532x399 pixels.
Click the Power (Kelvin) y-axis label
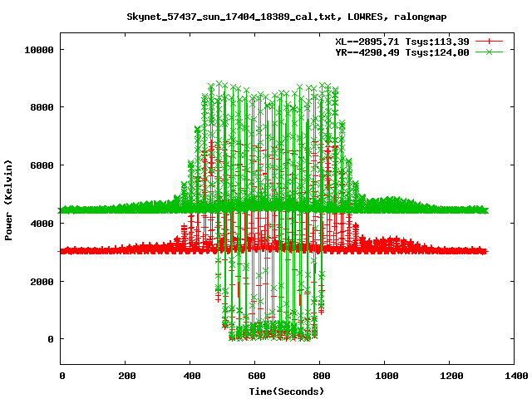(8, 199)
